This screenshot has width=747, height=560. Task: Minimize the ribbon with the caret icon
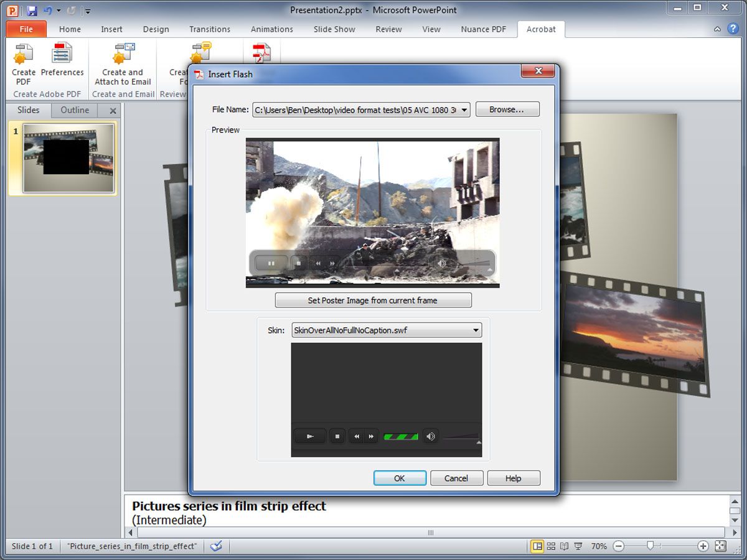tap(717, 29)
